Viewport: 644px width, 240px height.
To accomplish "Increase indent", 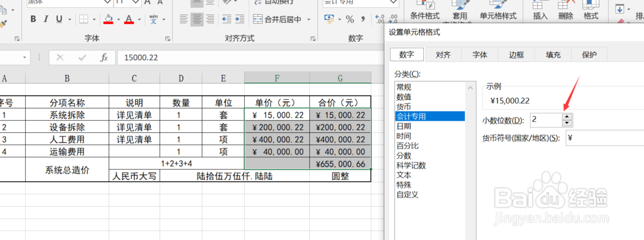I will click(240, 19).
